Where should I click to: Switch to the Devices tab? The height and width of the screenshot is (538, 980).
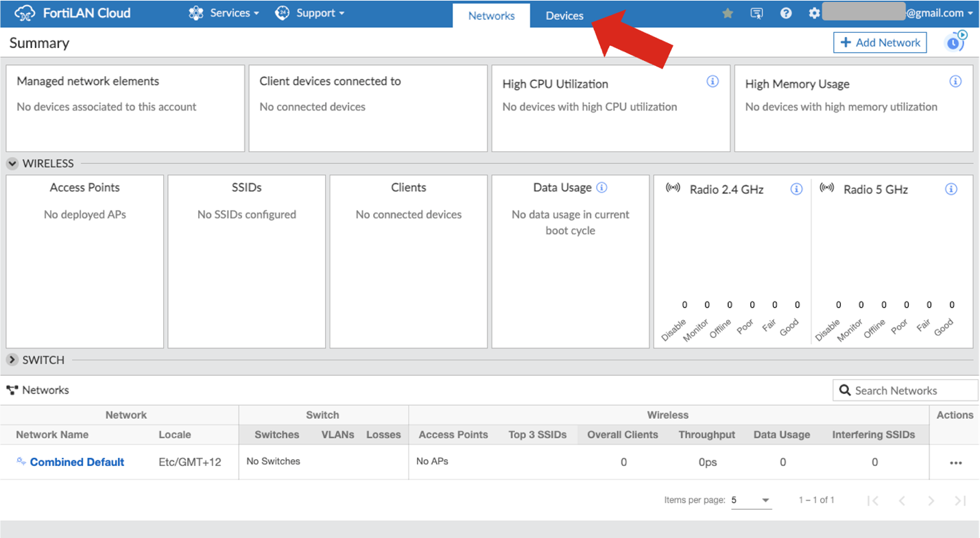[x=564, y=16]
